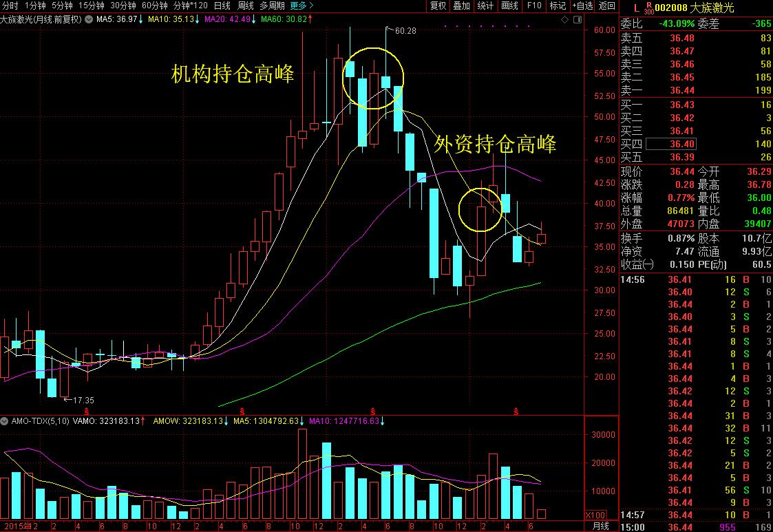The image size is (773, 532).
Task: Switch to the 日线 daily chart
Action: (222, 6)
